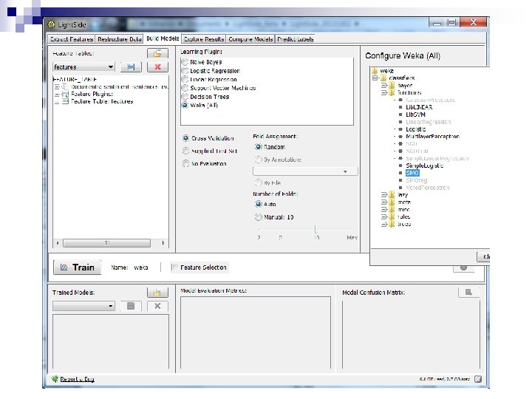The width and height of the screenshot is (532, 399).
Task: Select Logistic Regression plugin
Action: 185,71
